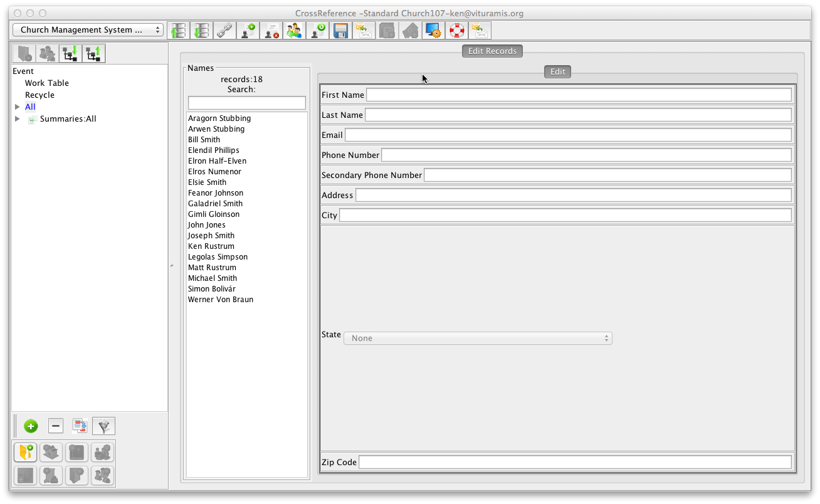820x504 pixels.
Task: Open the filter funnel icon
Action: tap(103, 426)
